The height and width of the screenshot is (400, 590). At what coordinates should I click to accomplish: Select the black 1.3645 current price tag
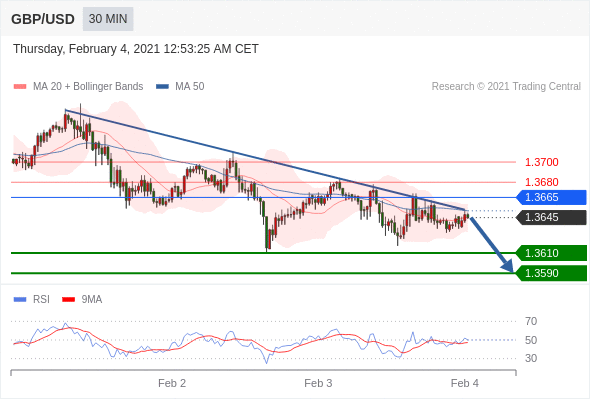pyautogui.click(x=552, y=217)
